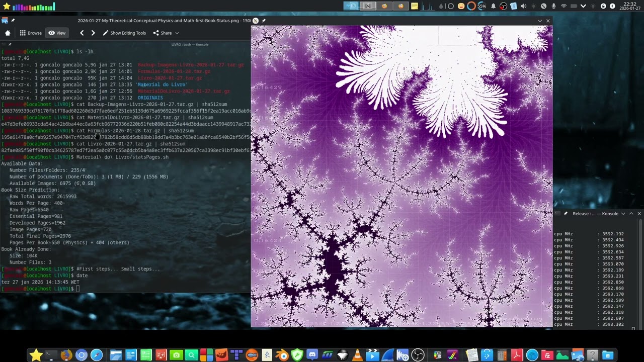
Task: Switch to virtual desktop 2 in pager
Action: [368, 6]
